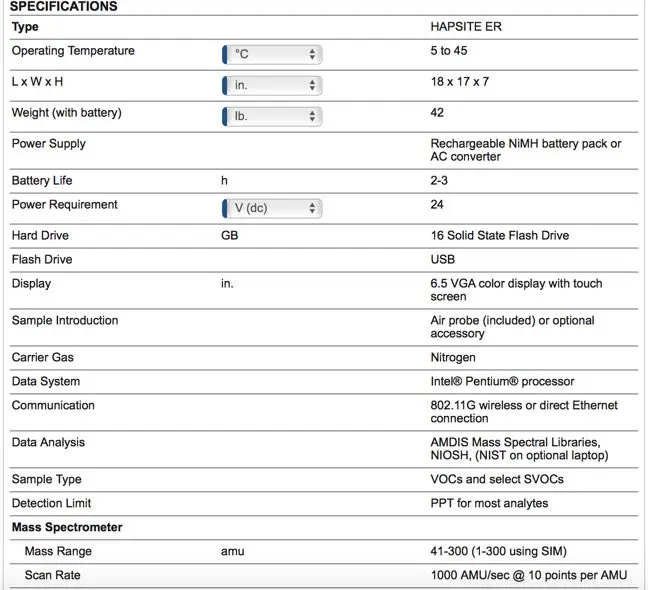Click the 16 Solid State Flash Drive value

click(500, 236)
